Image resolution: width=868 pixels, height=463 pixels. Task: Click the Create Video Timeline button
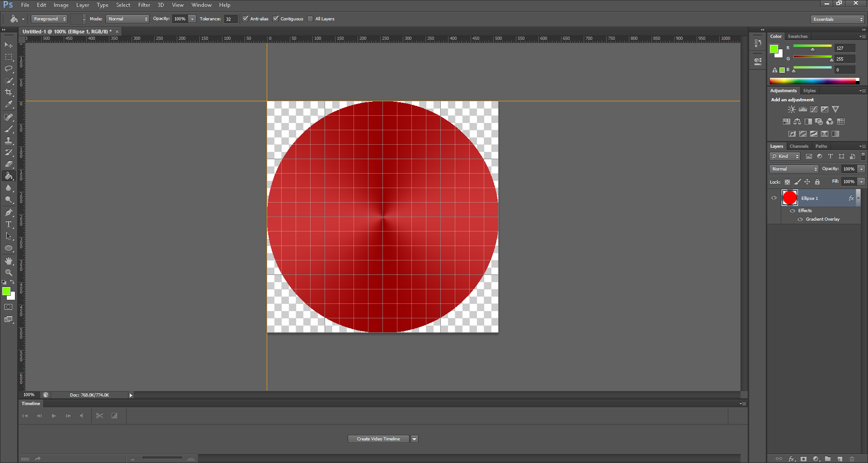(378, 439)
